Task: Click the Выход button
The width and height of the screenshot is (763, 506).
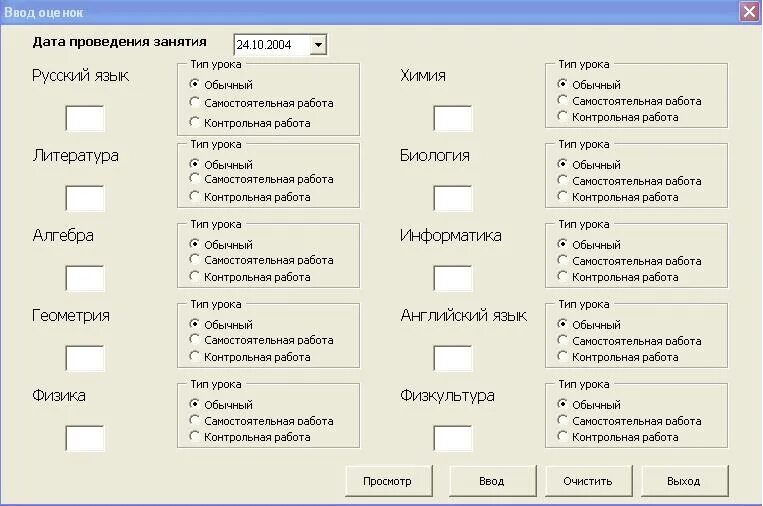Action: point(684,481)
